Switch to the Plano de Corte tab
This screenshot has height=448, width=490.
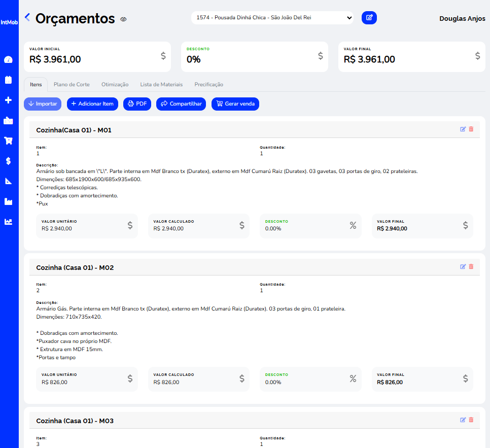coord(72,85)
